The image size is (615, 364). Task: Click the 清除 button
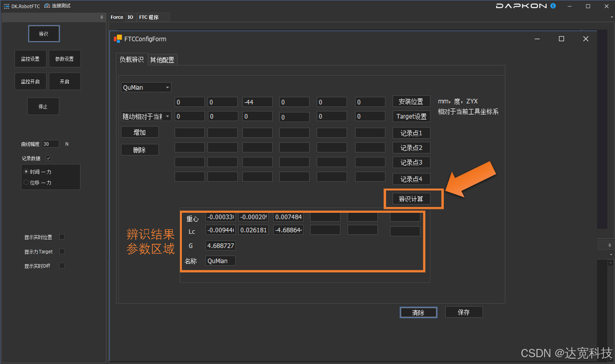click(418, 313)
